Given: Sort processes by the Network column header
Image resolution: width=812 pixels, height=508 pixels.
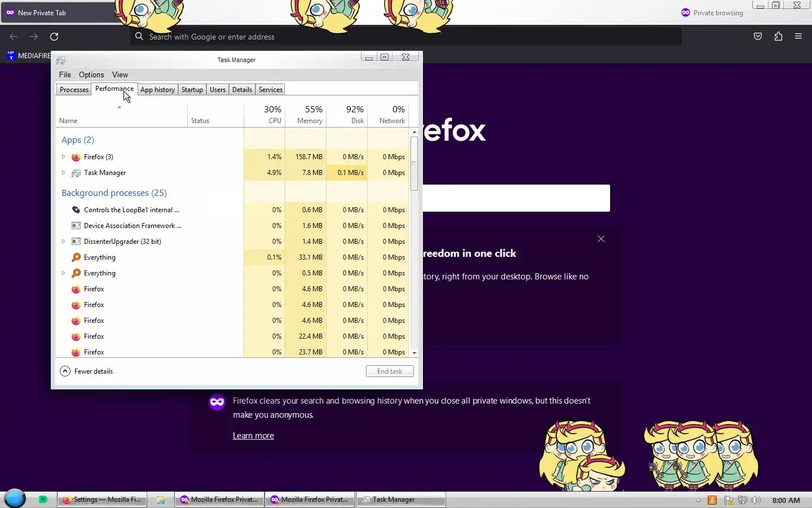Looking at the screenshot, I should pos(388,115).
